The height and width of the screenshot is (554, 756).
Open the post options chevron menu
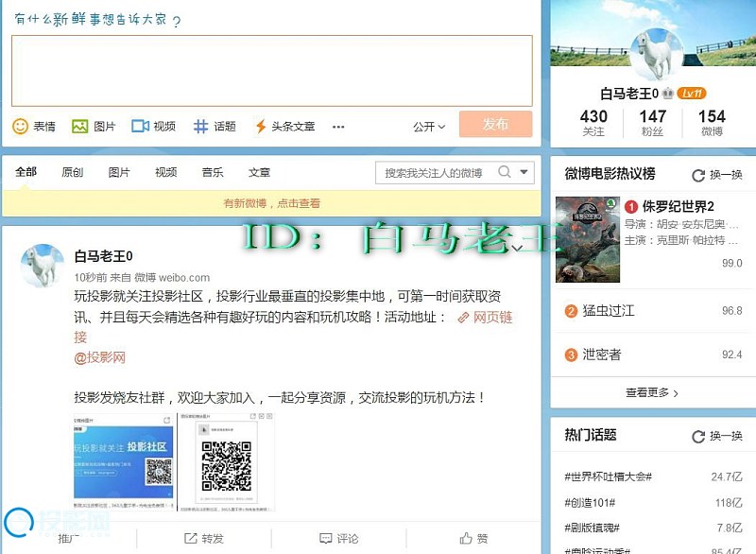point(517,248)
